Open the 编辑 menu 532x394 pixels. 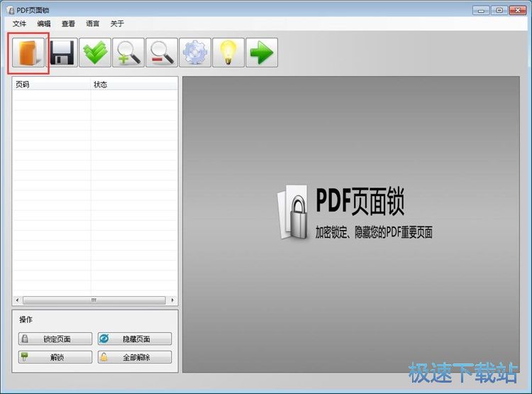44,23
